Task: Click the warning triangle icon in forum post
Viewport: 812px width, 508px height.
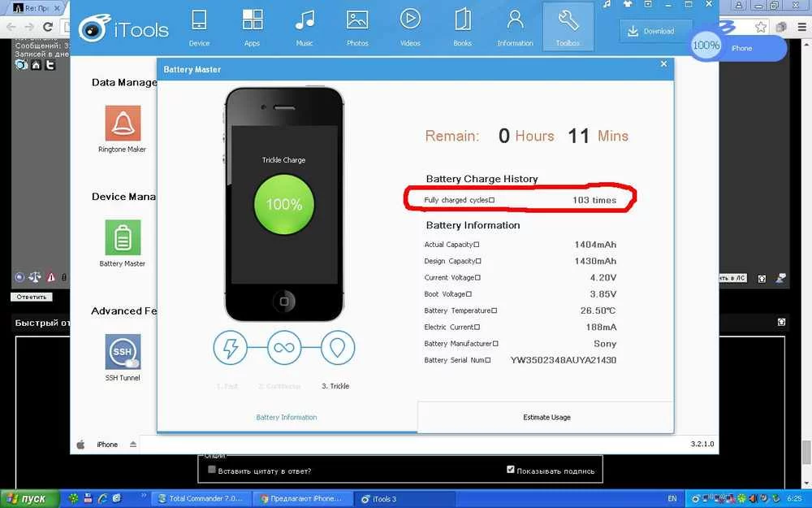Action: (x=51, y=277)
